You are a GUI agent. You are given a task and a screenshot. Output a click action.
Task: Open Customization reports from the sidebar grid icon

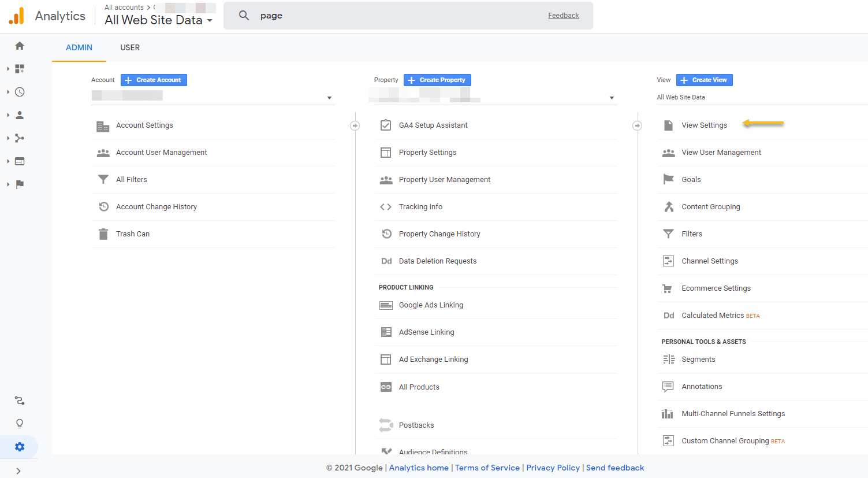19,68
